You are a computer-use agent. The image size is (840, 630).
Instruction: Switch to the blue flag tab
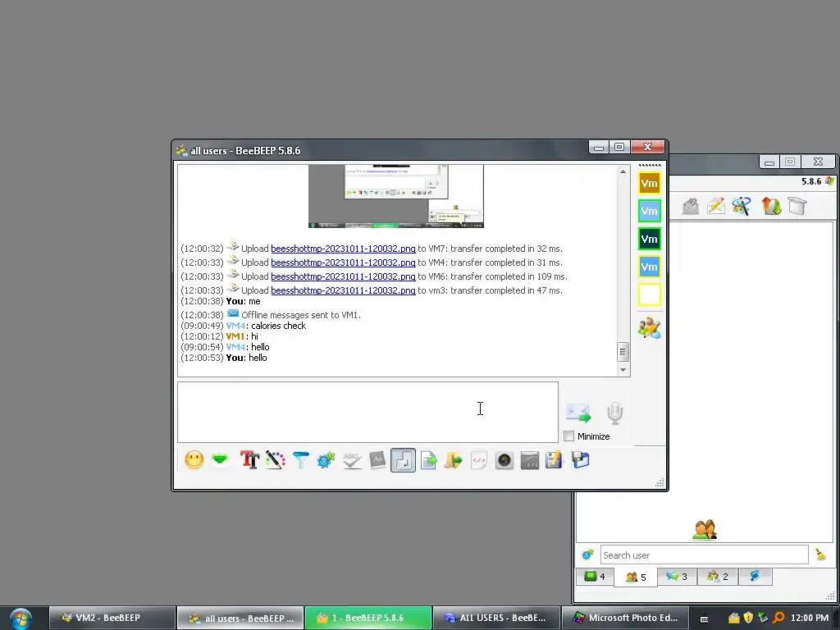pyautogui.click(x=755, y=577)
